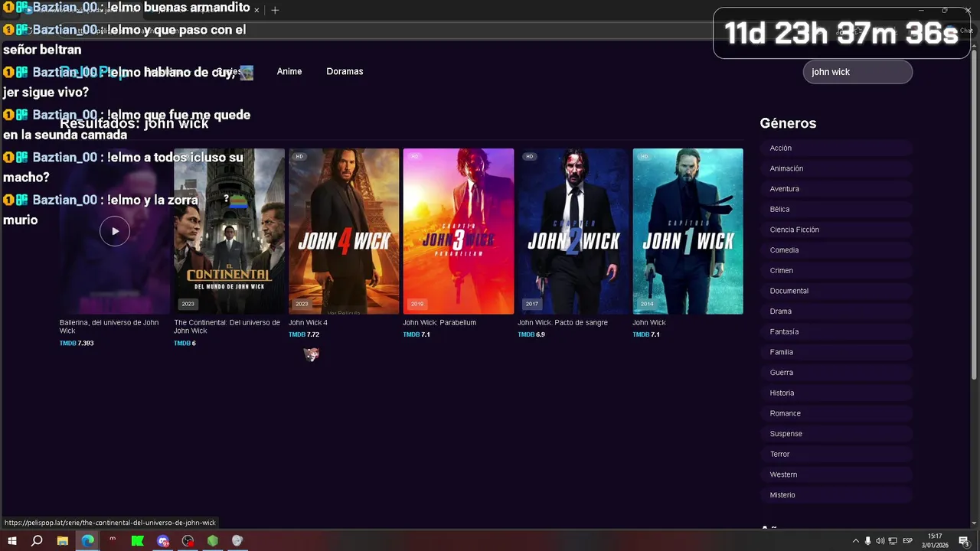This screenshot has width=980, height=551.
Task: Open the green hexagon taskbar app
Action: [x=213, y=541]
